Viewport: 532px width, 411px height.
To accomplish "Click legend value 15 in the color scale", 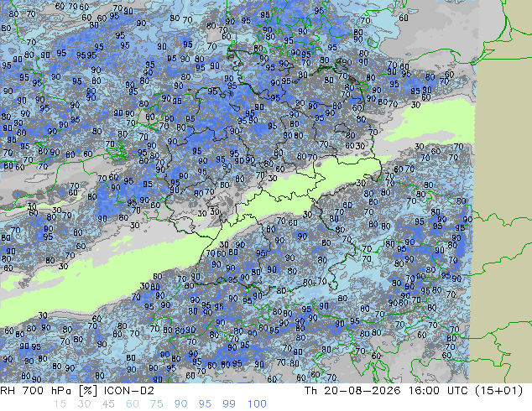I will click(60, 404).
